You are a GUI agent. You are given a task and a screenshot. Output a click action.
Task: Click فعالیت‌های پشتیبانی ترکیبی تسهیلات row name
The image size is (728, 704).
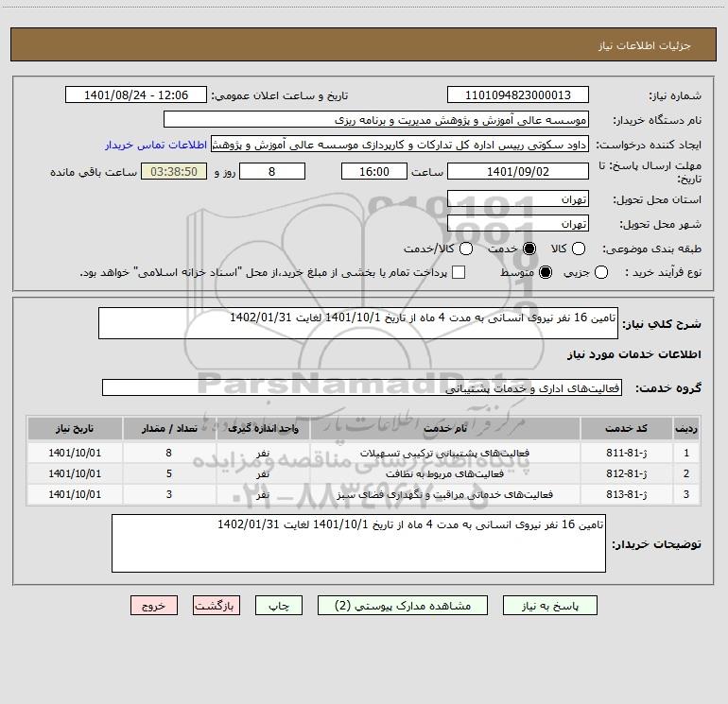[x=444, y=453]
